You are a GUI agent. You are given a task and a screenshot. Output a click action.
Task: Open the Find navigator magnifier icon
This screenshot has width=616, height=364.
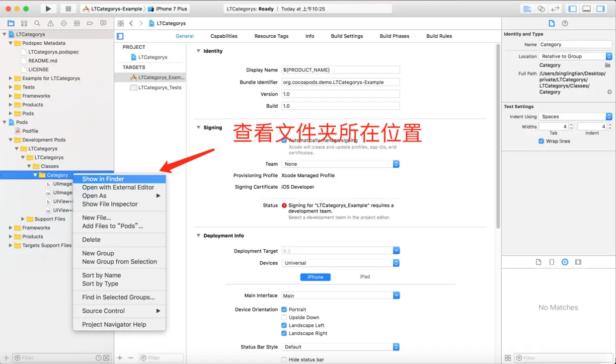point(37,23)
